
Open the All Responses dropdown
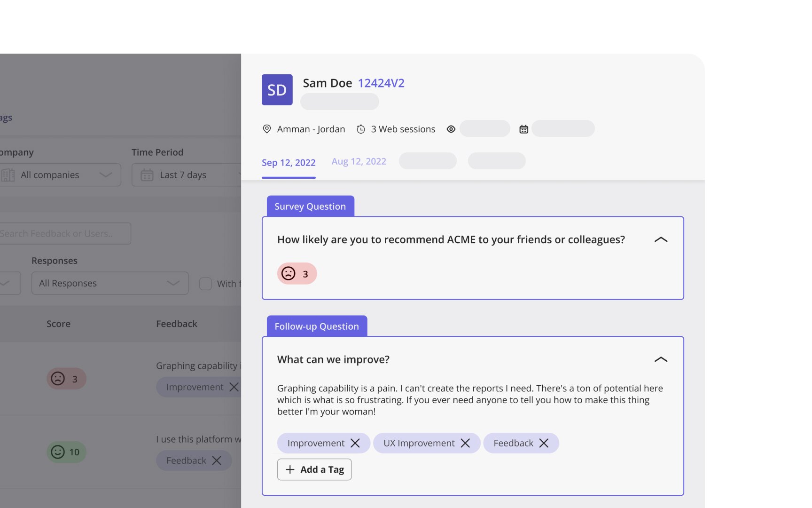click(x=110, y=283)
